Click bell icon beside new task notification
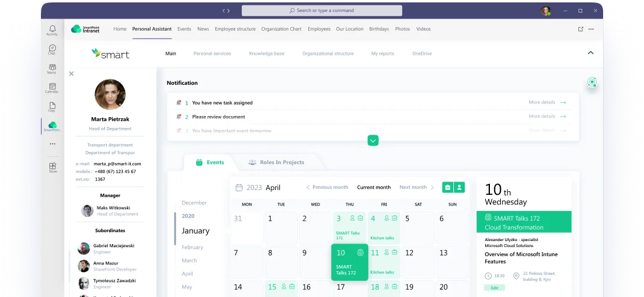644x297 pixels. click(179, 103)
